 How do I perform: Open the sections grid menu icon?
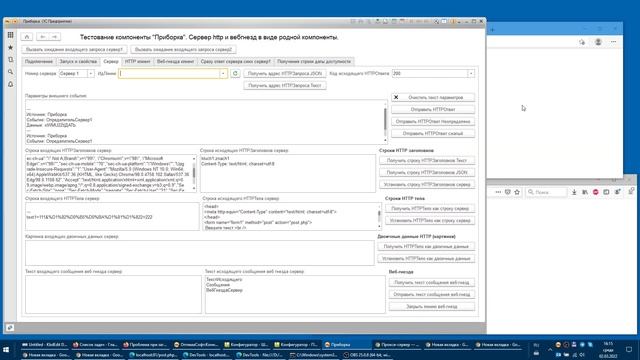[x=10, y=35]
